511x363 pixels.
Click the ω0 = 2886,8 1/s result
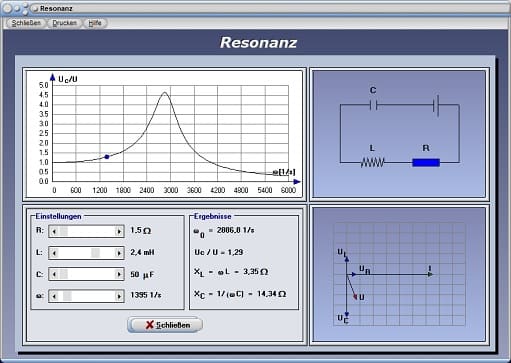point(224,231)
